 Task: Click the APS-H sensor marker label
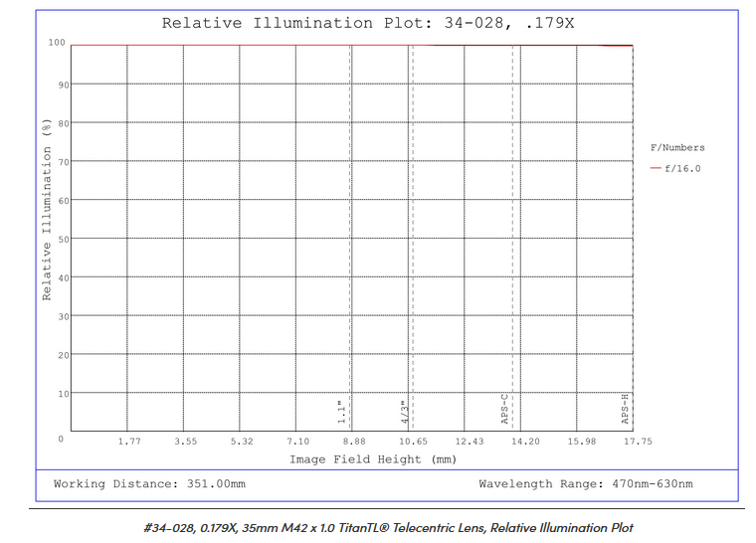[x=625, y=408]
